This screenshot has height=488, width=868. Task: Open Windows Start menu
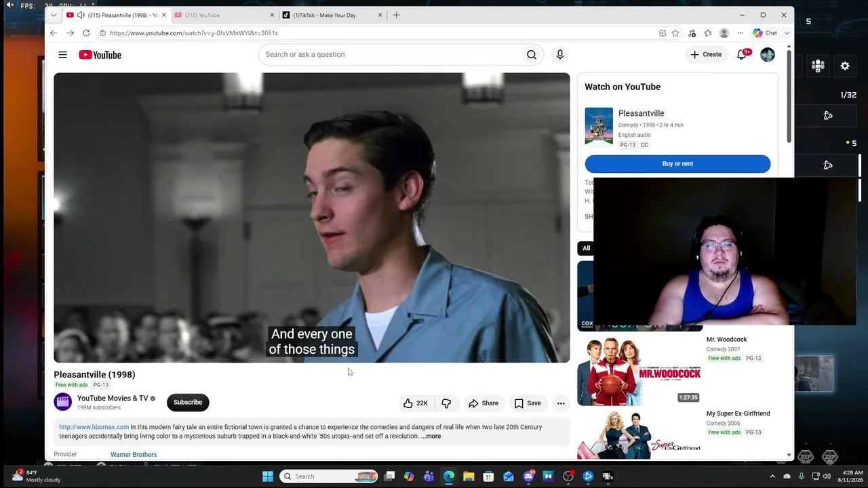[268, 476]
